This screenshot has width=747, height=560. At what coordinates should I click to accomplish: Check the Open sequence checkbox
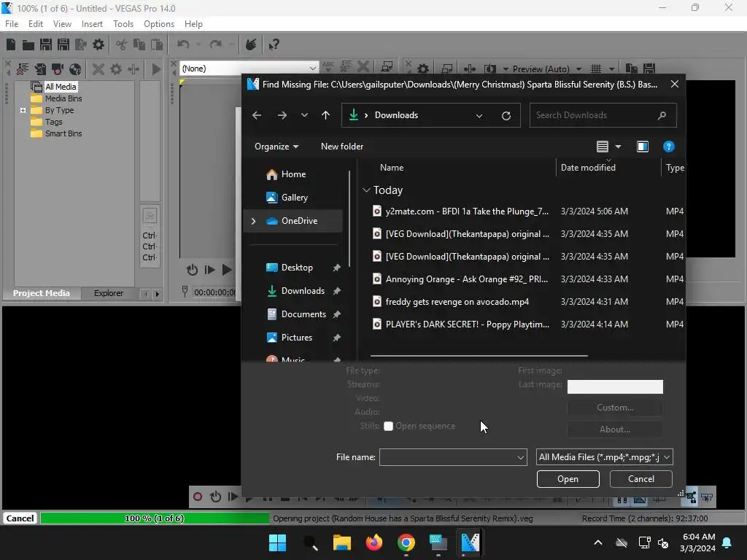coord(388,426)
